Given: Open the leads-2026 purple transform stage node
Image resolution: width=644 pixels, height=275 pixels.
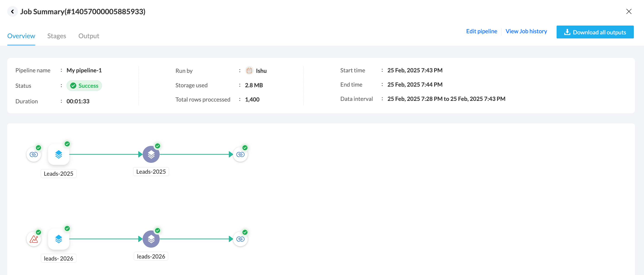Looking at the screenshot, I should [151, 239].
